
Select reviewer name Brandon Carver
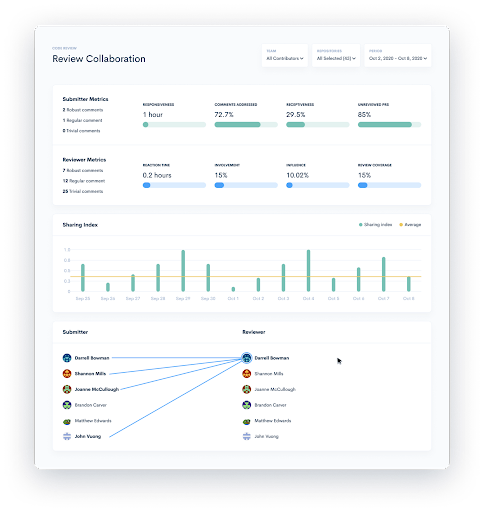270,405
